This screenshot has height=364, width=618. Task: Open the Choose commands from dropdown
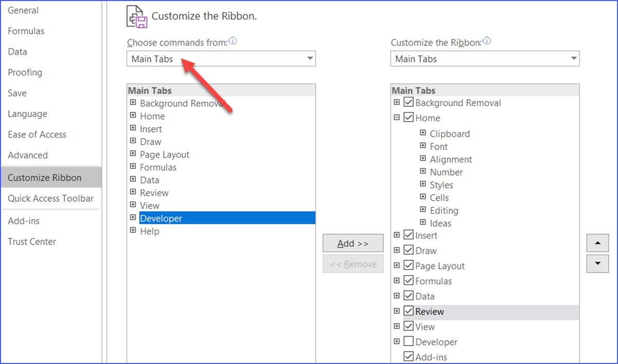[310, 59]
